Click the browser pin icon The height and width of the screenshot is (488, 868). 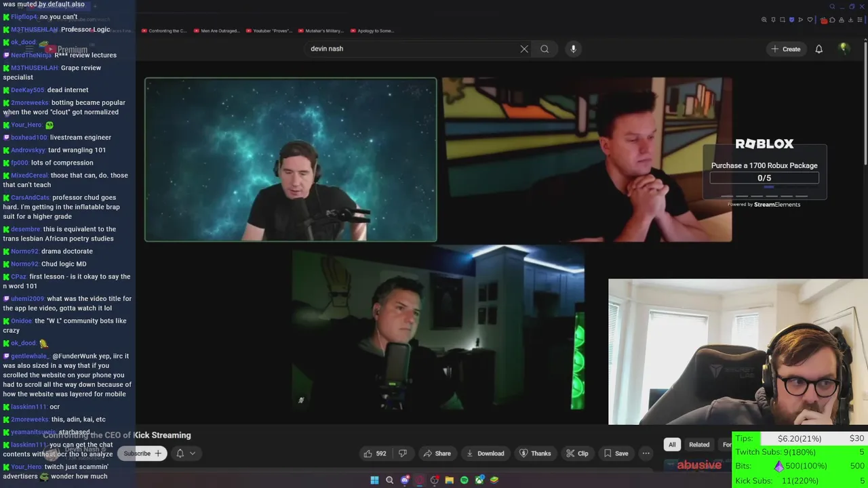[x=773, y=20]
